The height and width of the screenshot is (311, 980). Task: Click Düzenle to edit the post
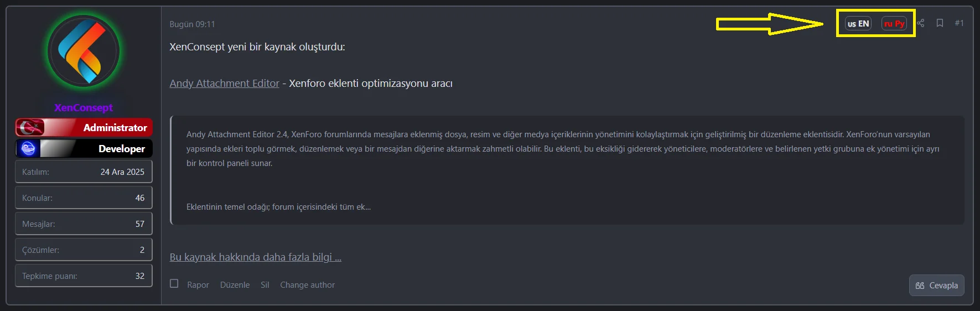235,285
